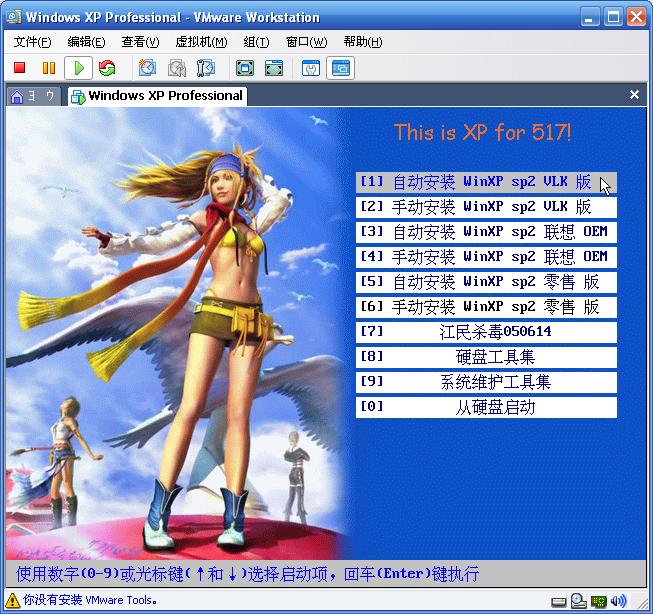Open the 组(T) menu
The image size is (653, 614).
(256, 42)
